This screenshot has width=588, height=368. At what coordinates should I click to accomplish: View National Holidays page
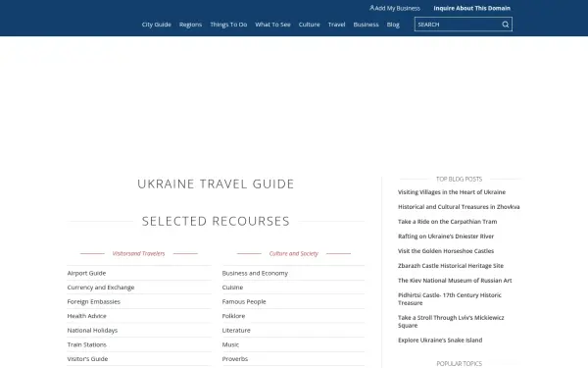coord(92,330)
